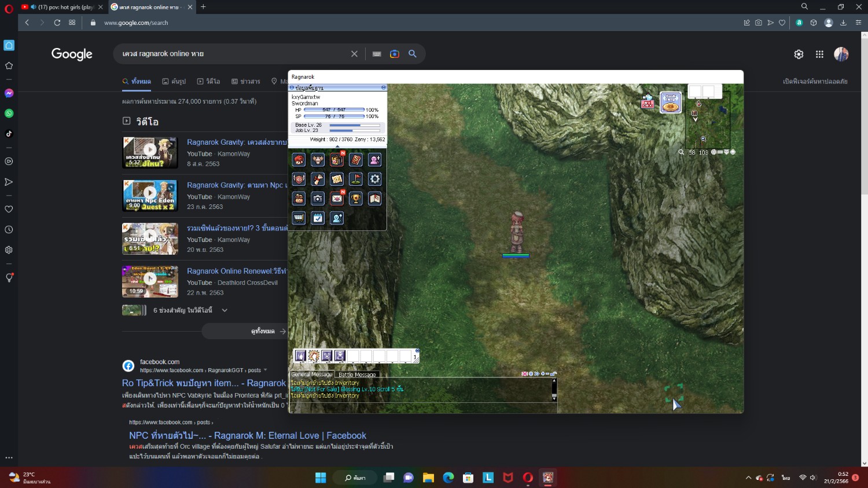Screen dimensions: 868x488
Task: Open History clock icon in Opera sidebar
Action: (x=9, y=230)
